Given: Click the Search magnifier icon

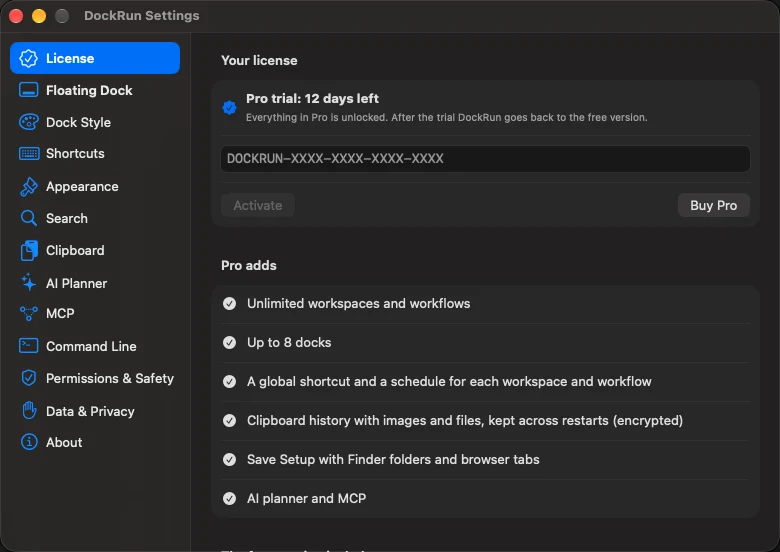Looking at the screenshot, I should (x=28, y=218).
